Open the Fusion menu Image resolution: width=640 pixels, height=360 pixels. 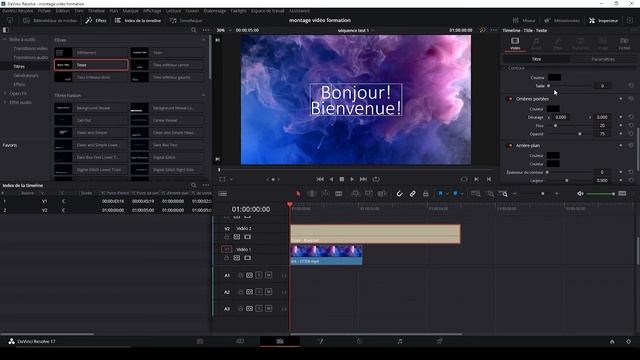coord(192,11)
